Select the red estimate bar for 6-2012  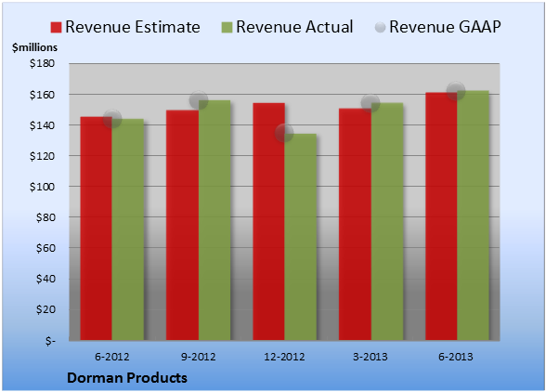click(97, 229)
